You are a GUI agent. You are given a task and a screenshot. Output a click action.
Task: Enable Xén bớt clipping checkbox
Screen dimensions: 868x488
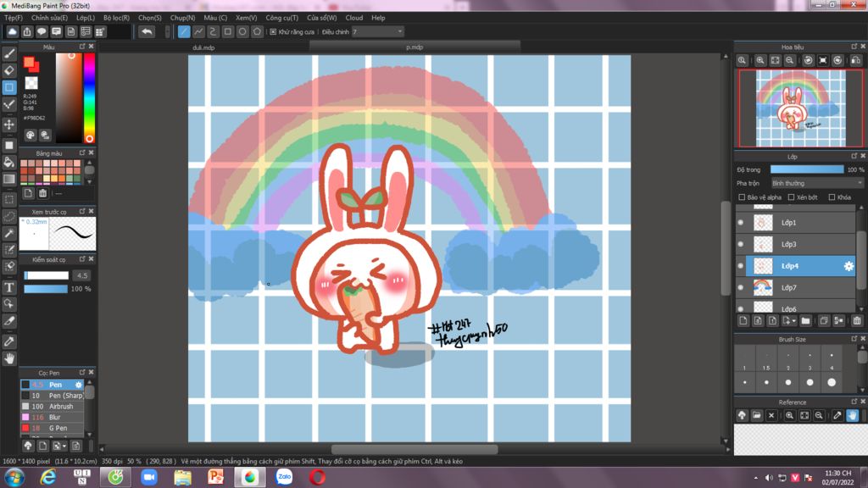click(x=791, y=197)
